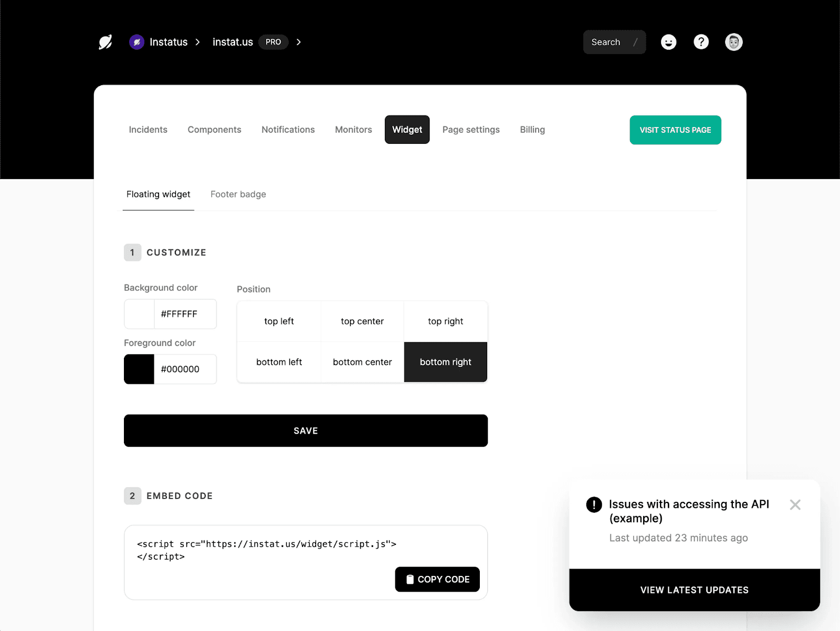Set position to top center

pos(362,321)
